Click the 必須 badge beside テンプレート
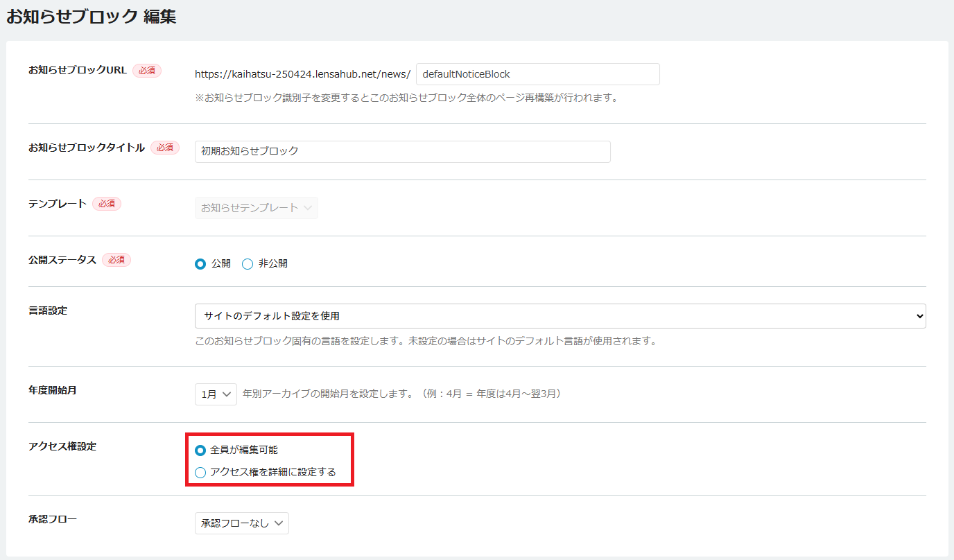The image size is (954, 560). tap(107, 204)
